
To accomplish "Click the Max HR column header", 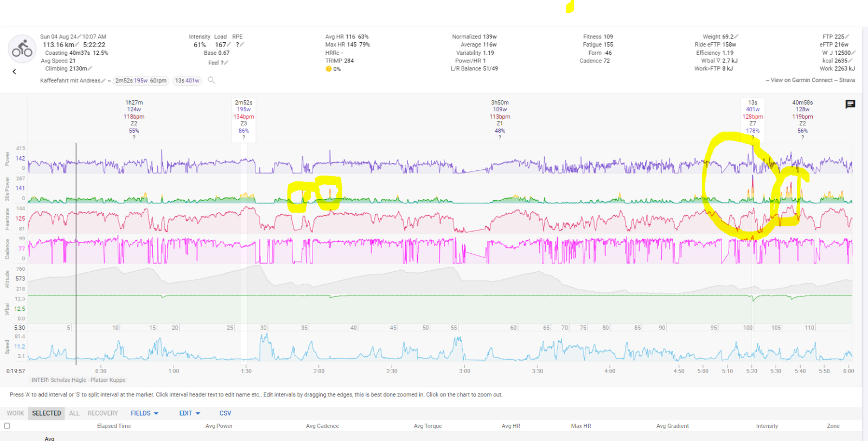I will pos(581,426).
